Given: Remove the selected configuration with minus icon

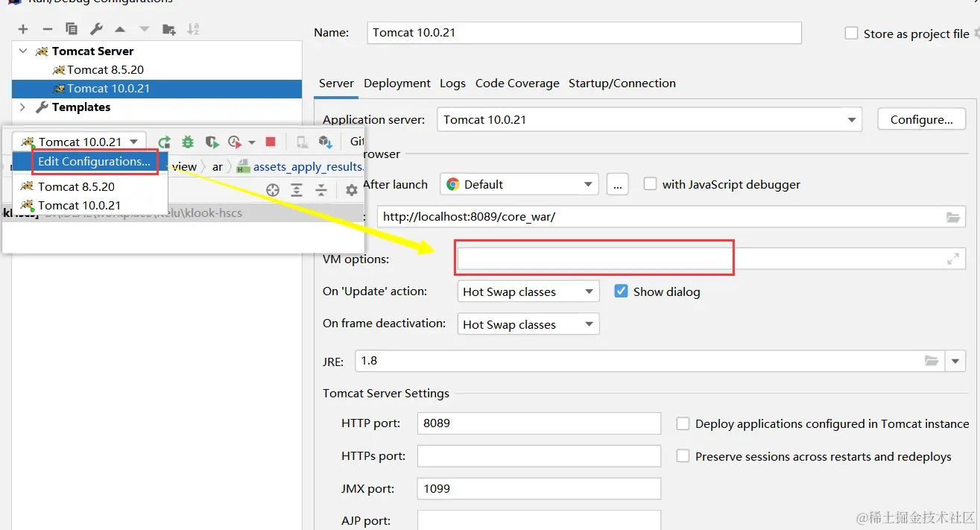Looking at the screenshot, I should pyautogui.click(x=48, y=29).
